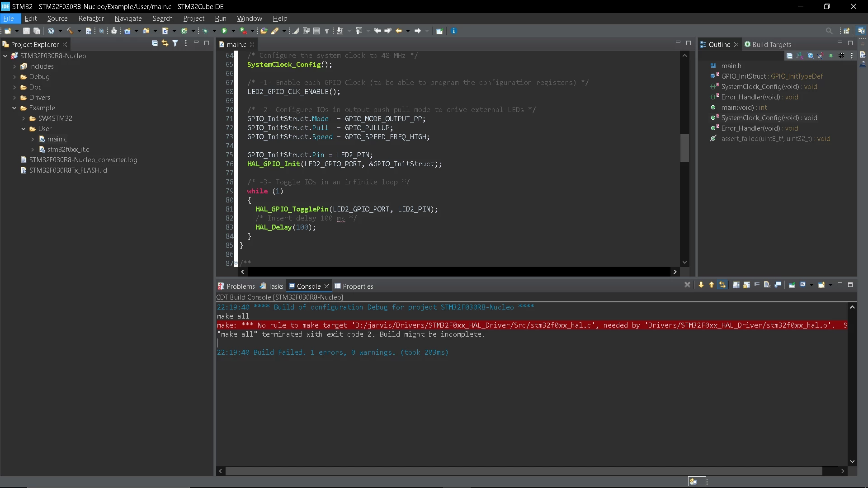This screenshot has height=488, width=868.
Task: Switch to the Problems tab
Action: click(236, 286)
